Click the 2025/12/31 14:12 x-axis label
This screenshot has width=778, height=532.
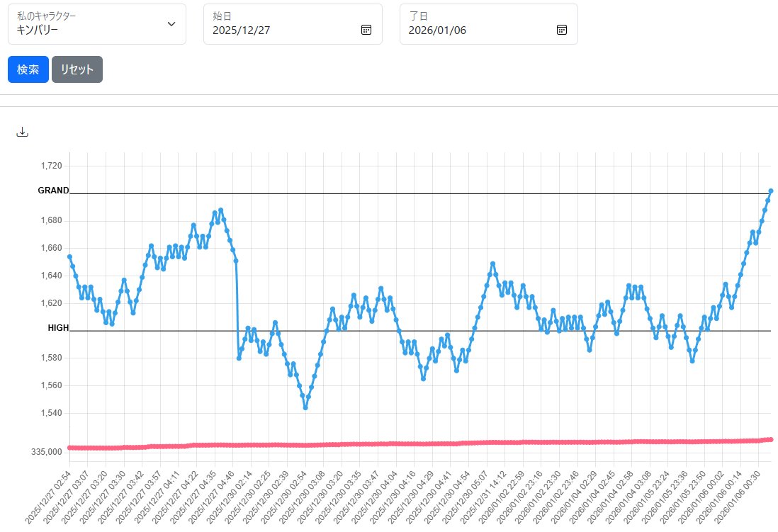(483, 497)
